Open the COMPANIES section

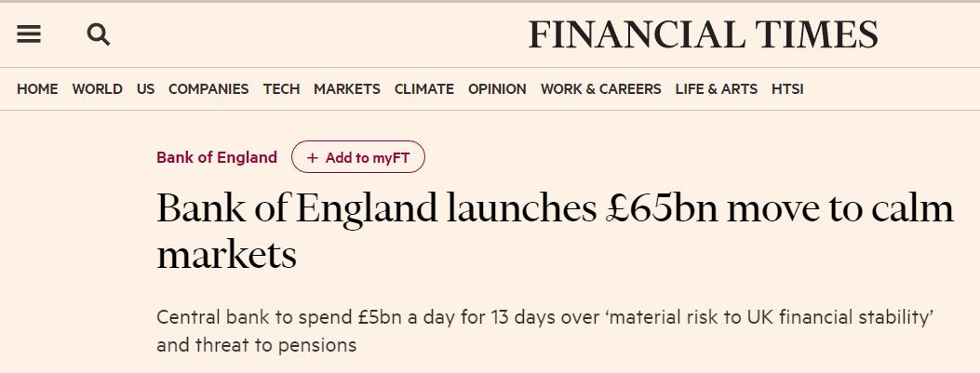[208, 89]
